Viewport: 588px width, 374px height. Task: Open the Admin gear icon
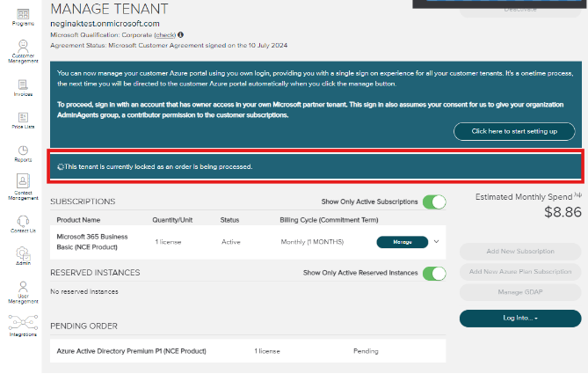pyautogui.click(x=23, y=257)
